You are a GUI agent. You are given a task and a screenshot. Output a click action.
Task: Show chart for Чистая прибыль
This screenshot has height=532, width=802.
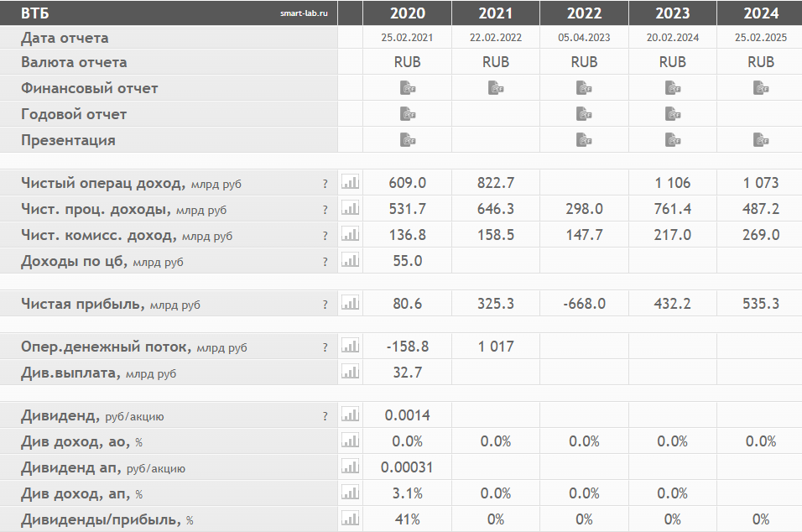click(x=351, y=303)
